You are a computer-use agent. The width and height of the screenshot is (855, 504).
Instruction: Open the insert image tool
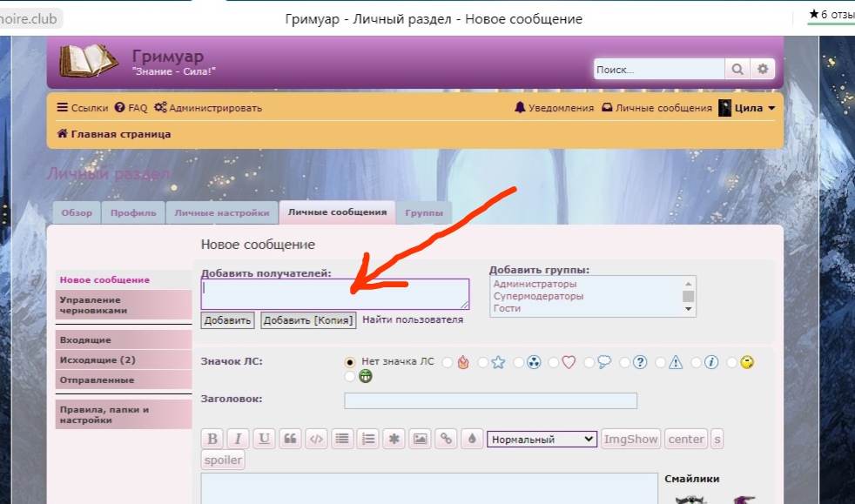click(x=421, y=438)
